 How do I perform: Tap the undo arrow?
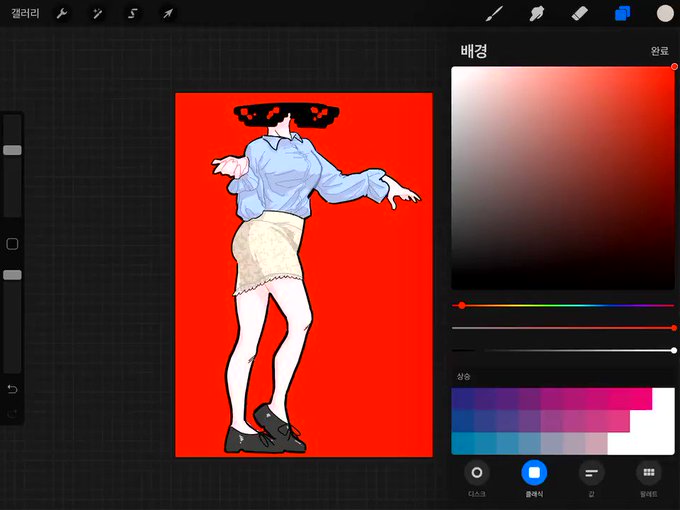coord(12,389)
